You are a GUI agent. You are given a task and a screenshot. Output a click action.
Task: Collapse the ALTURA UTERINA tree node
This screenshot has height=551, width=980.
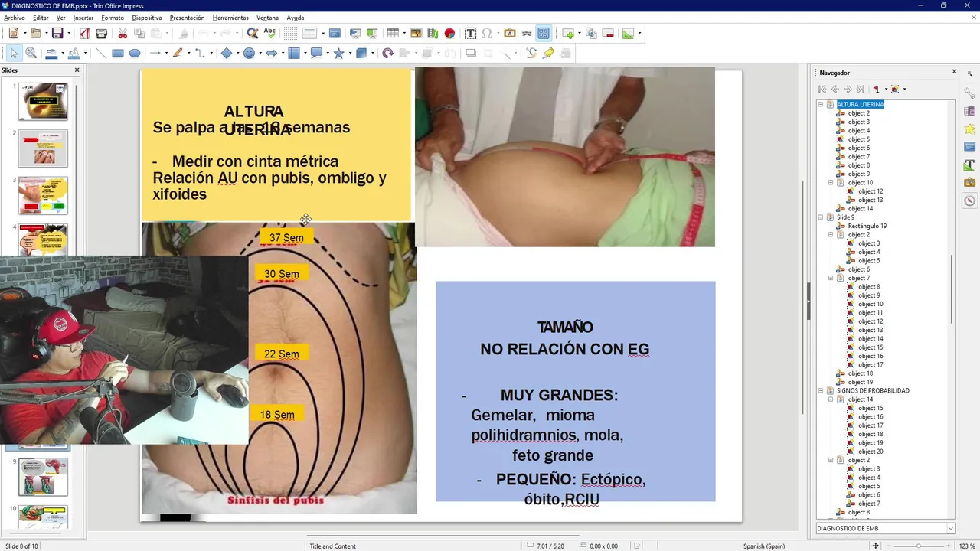point(821,104)
